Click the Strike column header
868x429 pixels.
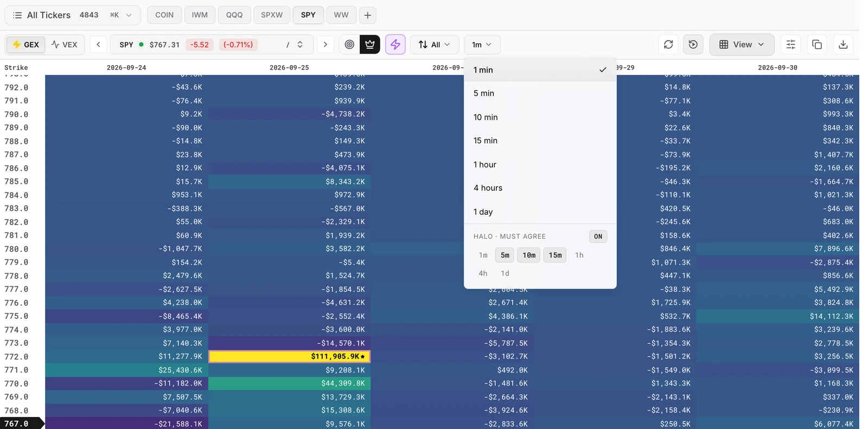pyautogui.click(x=16, y=68)
